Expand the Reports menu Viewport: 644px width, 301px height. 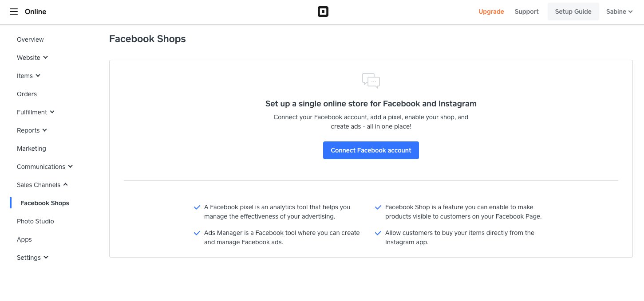point(32,130)
